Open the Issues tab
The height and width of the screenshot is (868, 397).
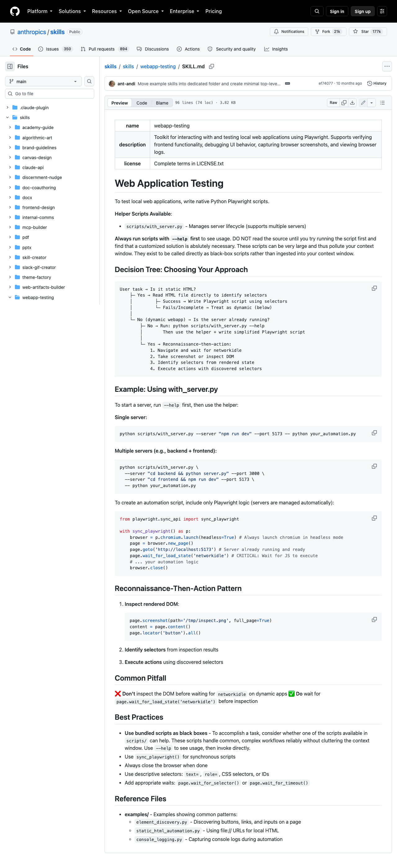point(55,49)
